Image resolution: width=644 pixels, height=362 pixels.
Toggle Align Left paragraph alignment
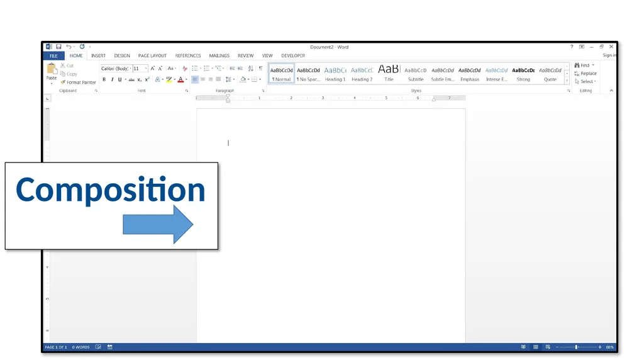[x=195, y=80]
